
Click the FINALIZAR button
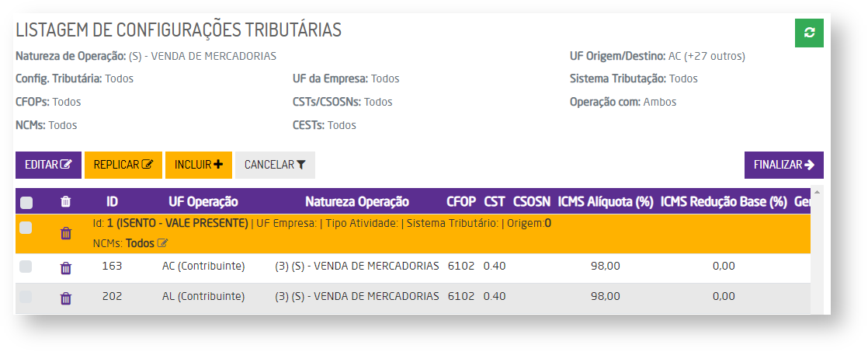[x=783, y=165]
